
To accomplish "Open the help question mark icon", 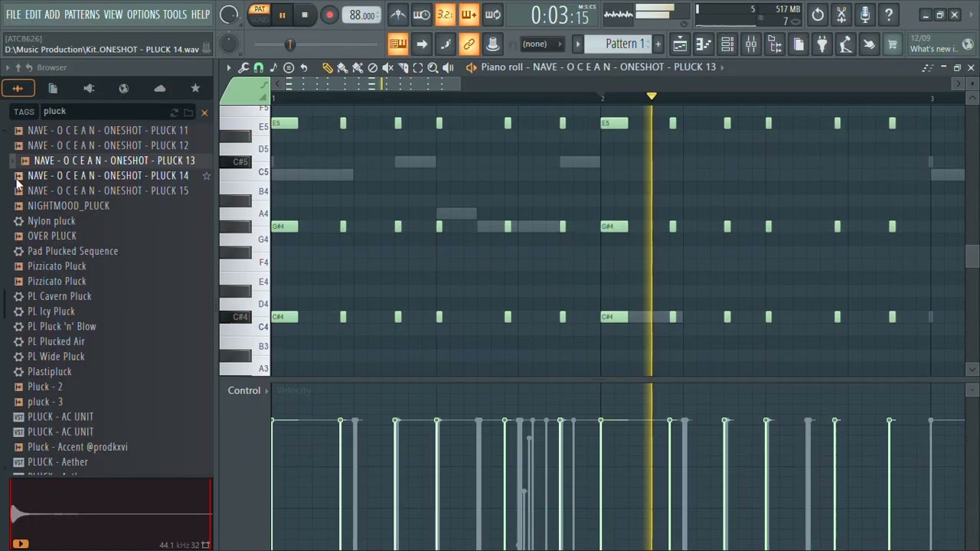I will point(889,15).
